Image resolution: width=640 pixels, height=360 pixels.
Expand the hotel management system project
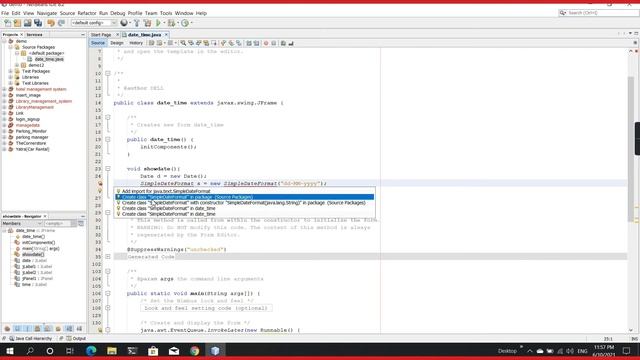click(x=4, y=89)
